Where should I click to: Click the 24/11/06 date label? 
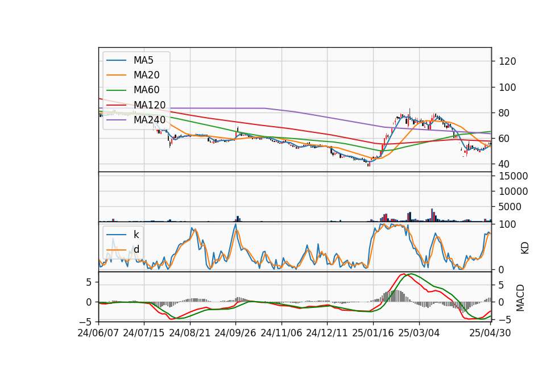pyautogui.click(x=282, y=333)
